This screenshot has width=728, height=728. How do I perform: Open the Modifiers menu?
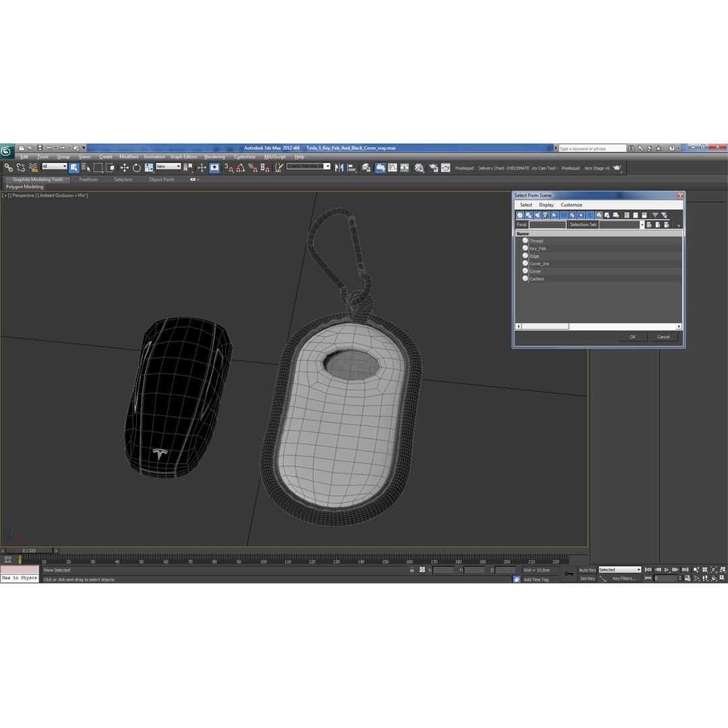coord(129,157)
